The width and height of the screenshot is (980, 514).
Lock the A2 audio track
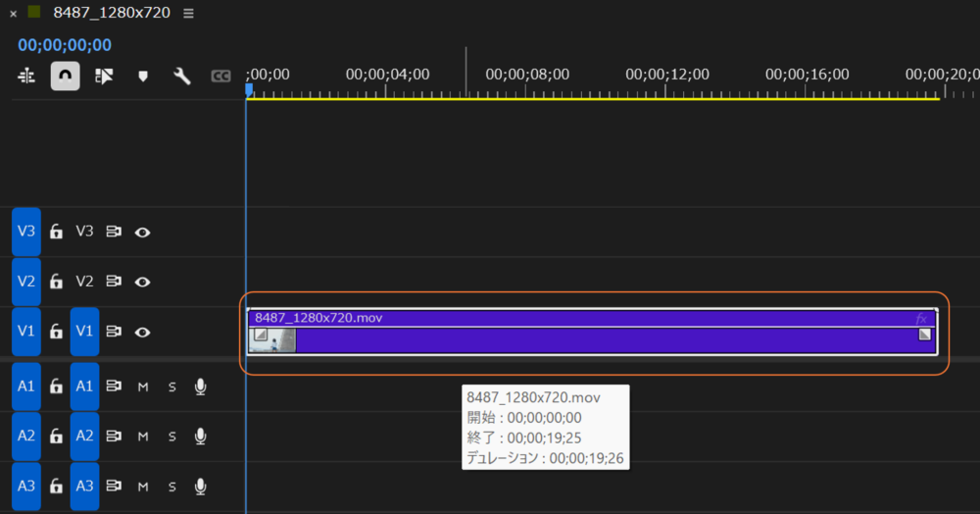pyautogui.click(x=56, y=436)
